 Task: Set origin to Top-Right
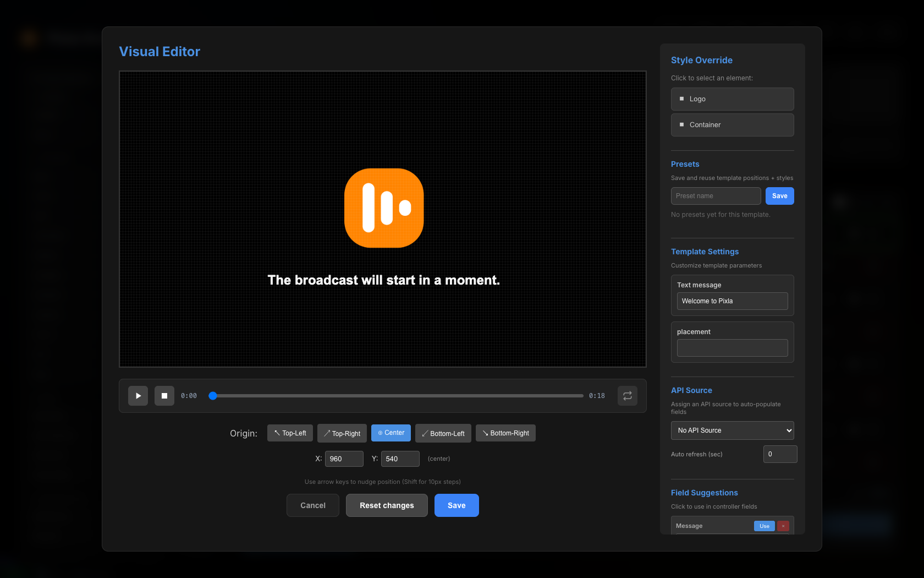point(342,433)
